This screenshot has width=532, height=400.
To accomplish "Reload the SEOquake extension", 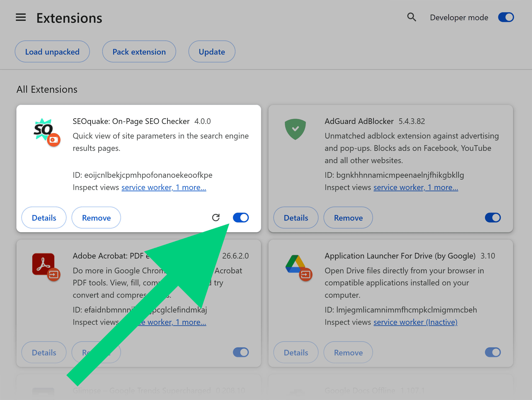I will 216,217.
